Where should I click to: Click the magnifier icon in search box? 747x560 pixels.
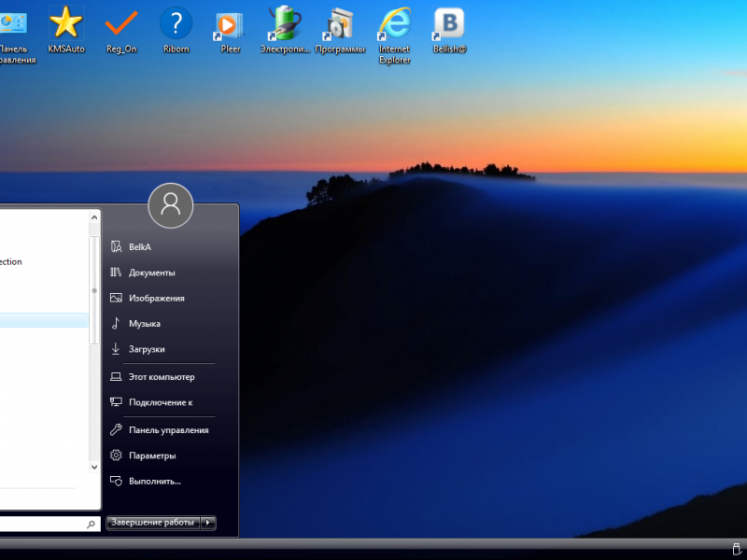[91, 525]
